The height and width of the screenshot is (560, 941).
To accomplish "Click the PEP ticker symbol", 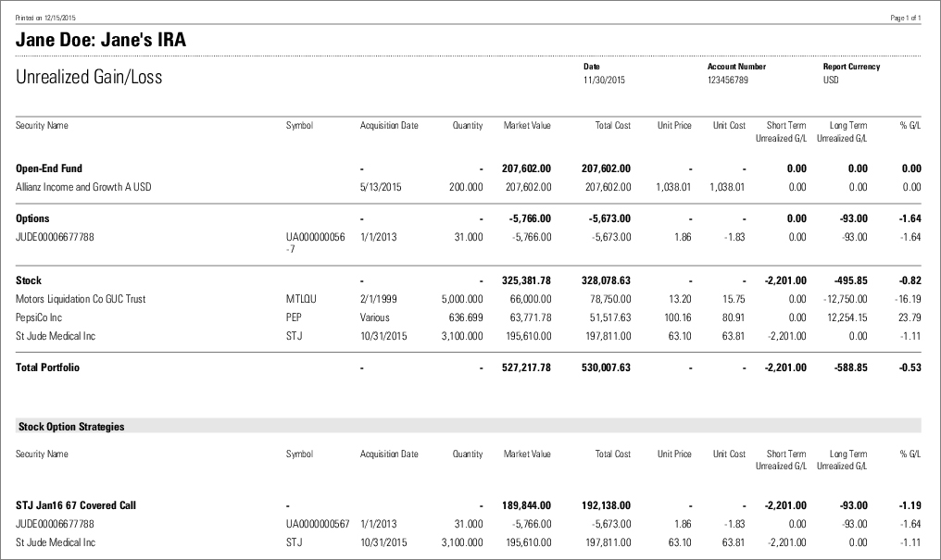I will pyautogui.click(x=295, y=317).
